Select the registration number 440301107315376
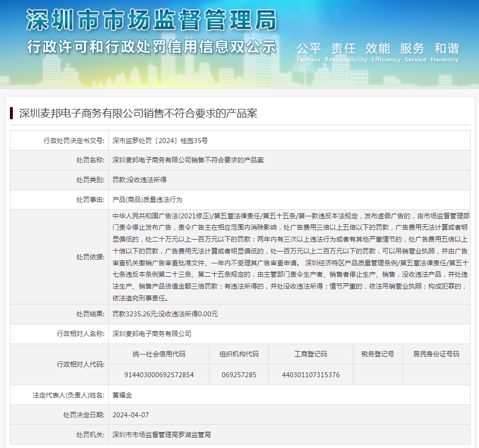479x448 pixels. (311, 375)
